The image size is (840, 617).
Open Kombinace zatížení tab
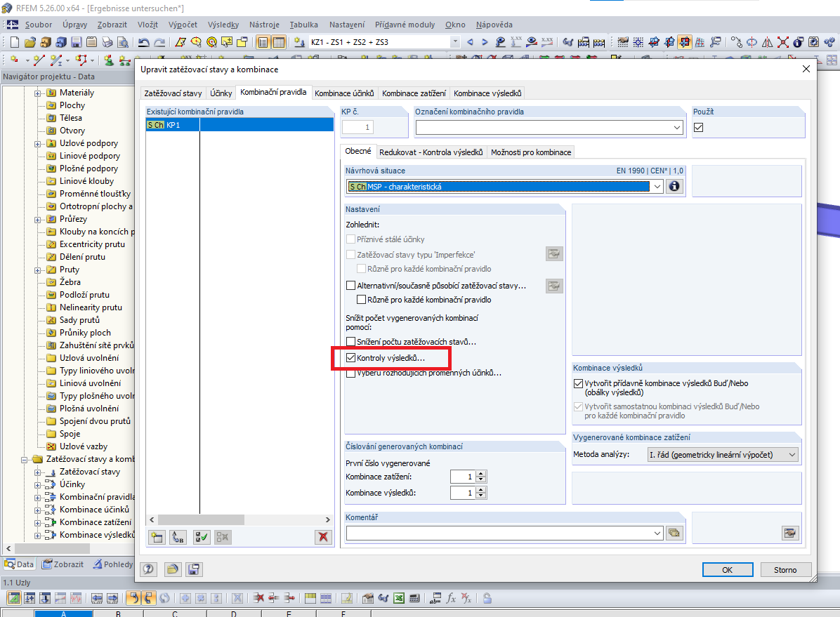click(x=414, y=93)
